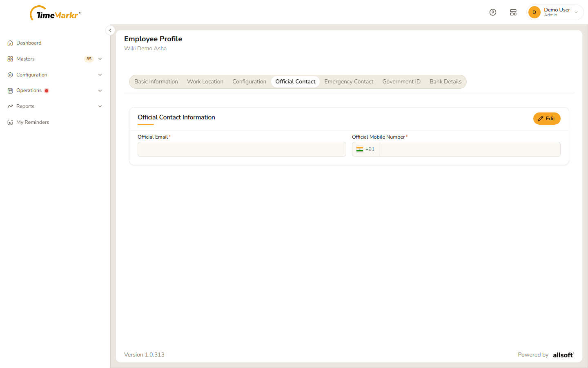Expand the sidebar Configuration chevron
This screenshot has width=588, height=368.
point(100,75)
